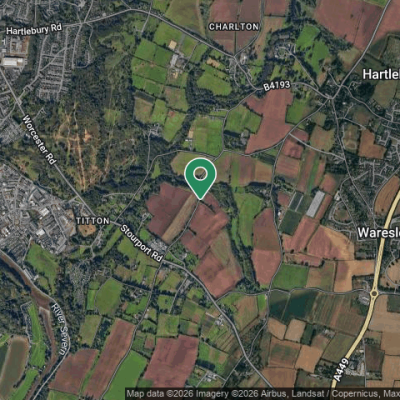
Task: Click the TITTON place label
Action: [93, 221]
